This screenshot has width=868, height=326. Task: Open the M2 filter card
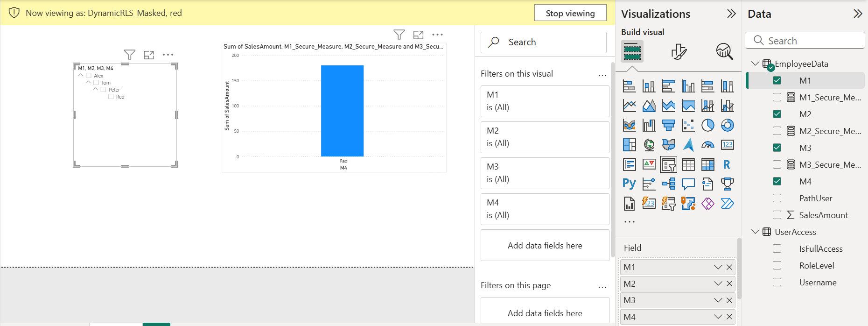coord(545,137)
